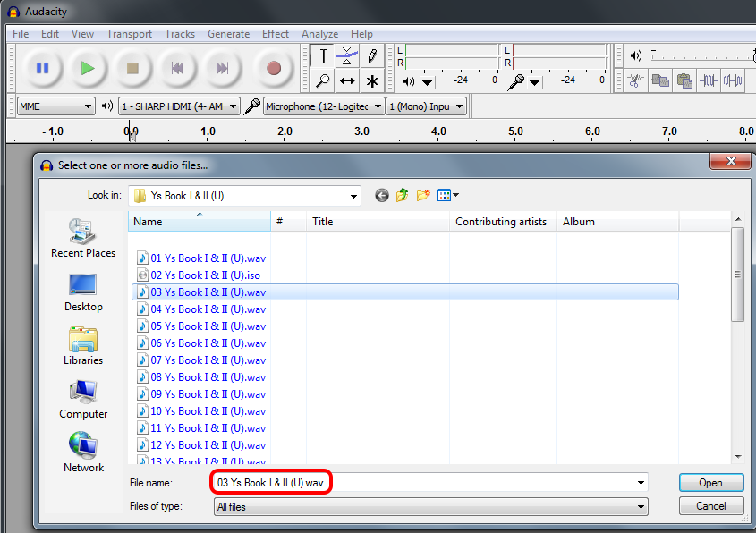Click the Silence audio icon

pyautogui.click(x=733, y=80)
